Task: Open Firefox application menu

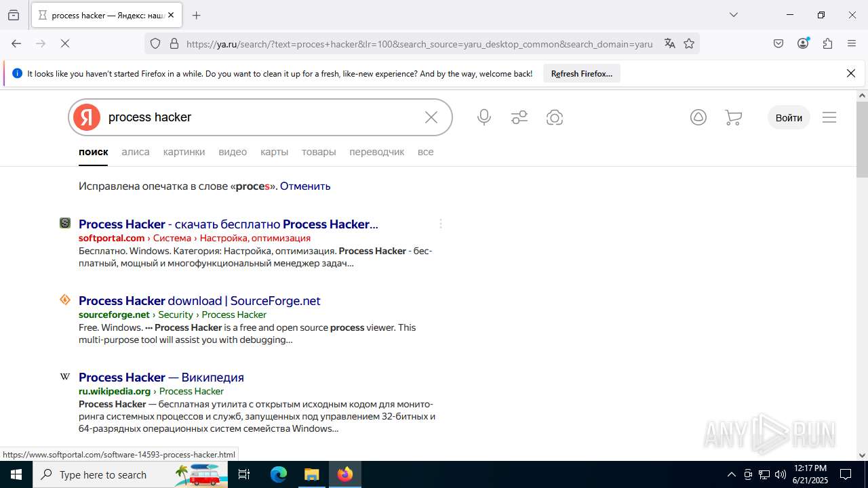Action: [852, 43]
